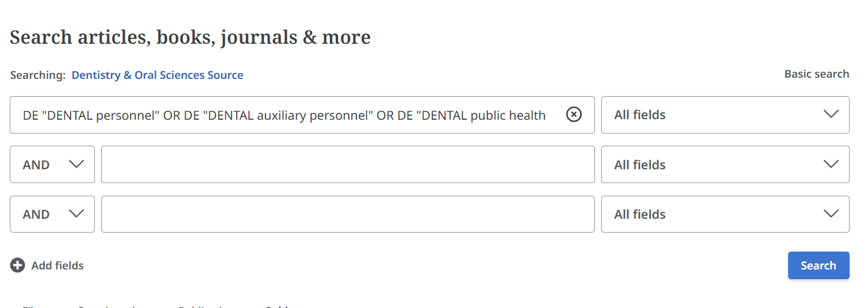
Task: Expand the third-row All fields dropdown
Action: click(x=725, y=214)
